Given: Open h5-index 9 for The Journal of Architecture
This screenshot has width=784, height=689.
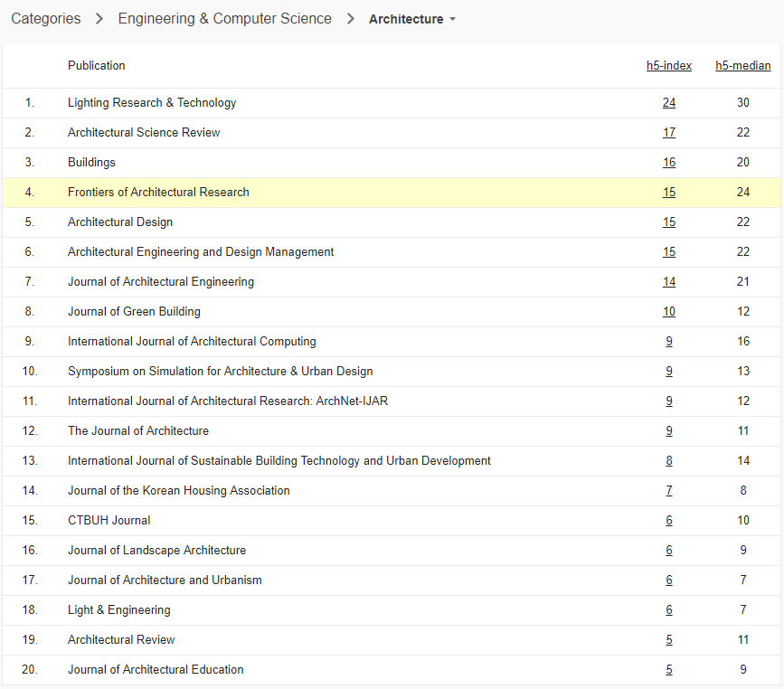Looking at the screenshot, I should point(669,431).
